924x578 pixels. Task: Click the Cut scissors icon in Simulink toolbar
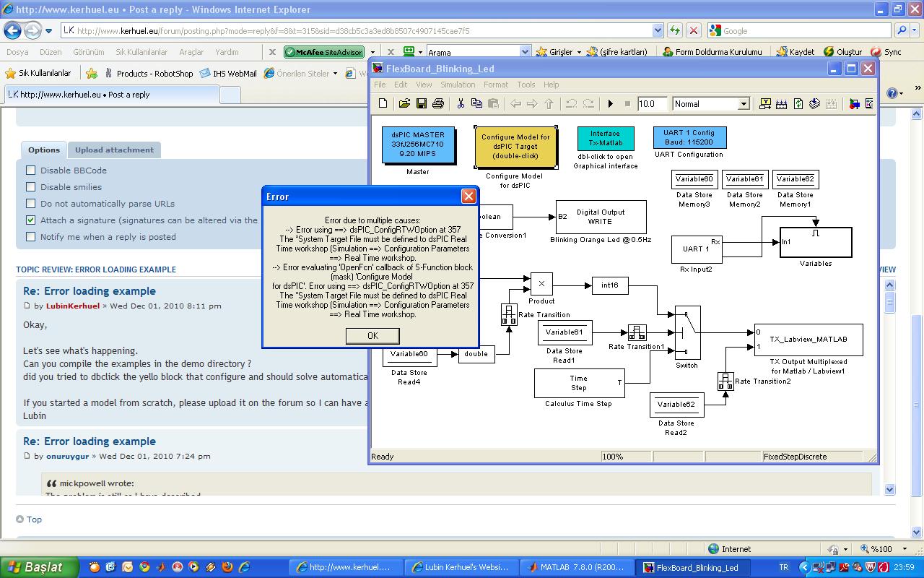click(460, 104)
